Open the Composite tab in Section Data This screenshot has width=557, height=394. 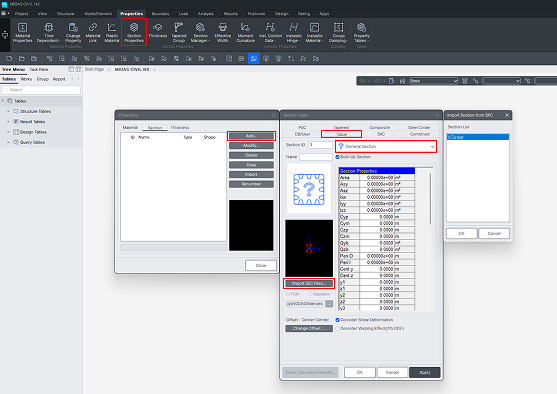coord(379,127)
